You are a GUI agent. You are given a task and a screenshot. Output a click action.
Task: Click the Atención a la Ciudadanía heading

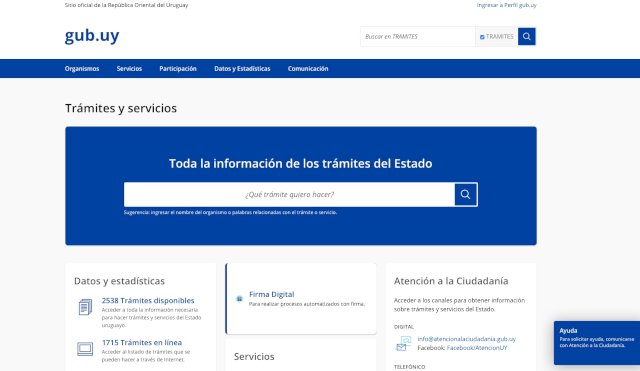451,281
